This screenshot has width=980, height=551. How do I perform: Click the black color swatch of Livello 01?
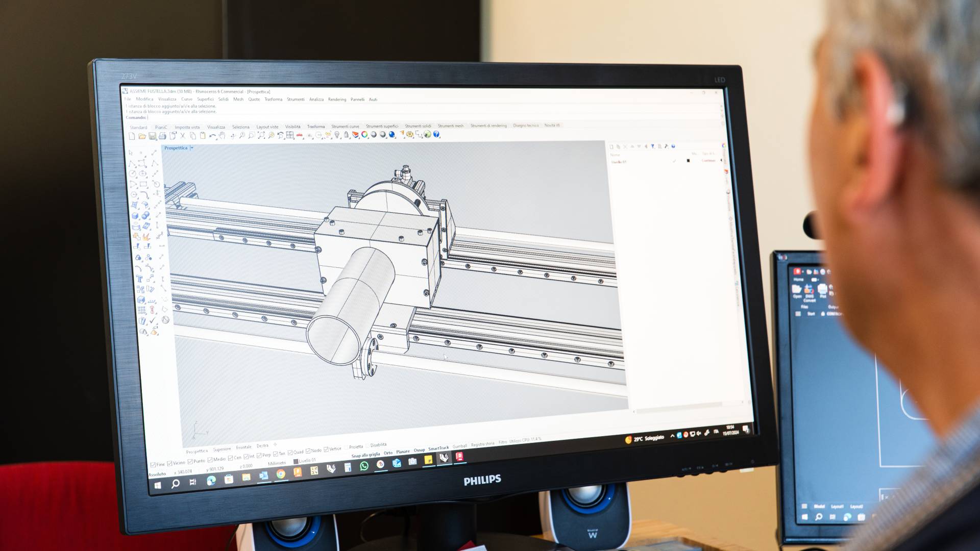click(x=688, y=161)
